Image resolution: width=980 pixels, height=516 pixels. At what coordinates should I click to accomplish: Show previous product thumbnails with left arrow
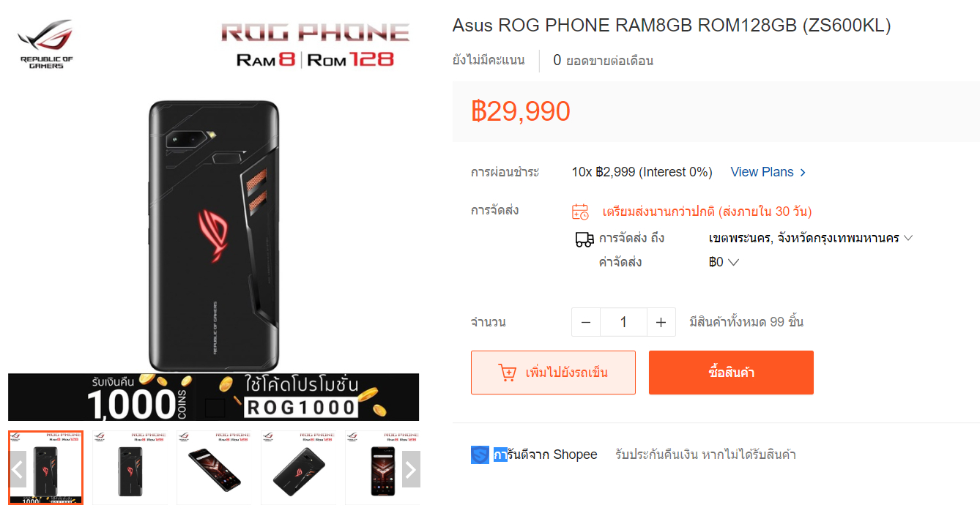(18, 469)
